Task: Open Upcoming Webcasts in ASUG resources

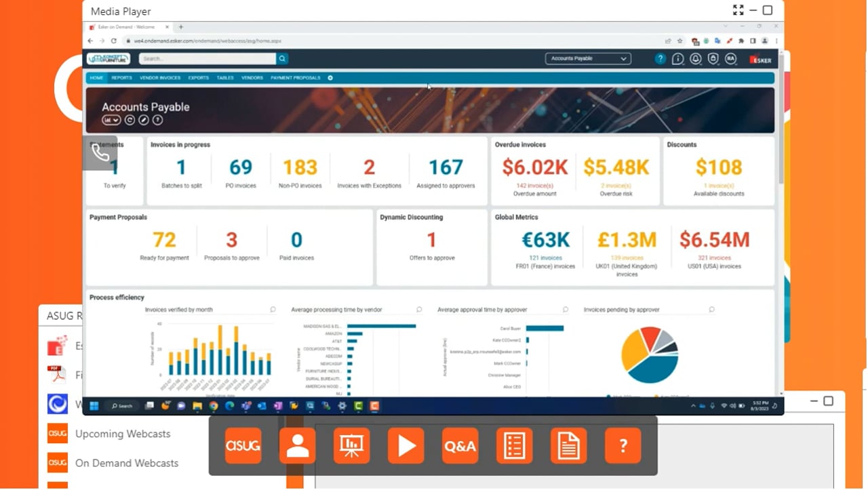Action: (x=123, y=434)
